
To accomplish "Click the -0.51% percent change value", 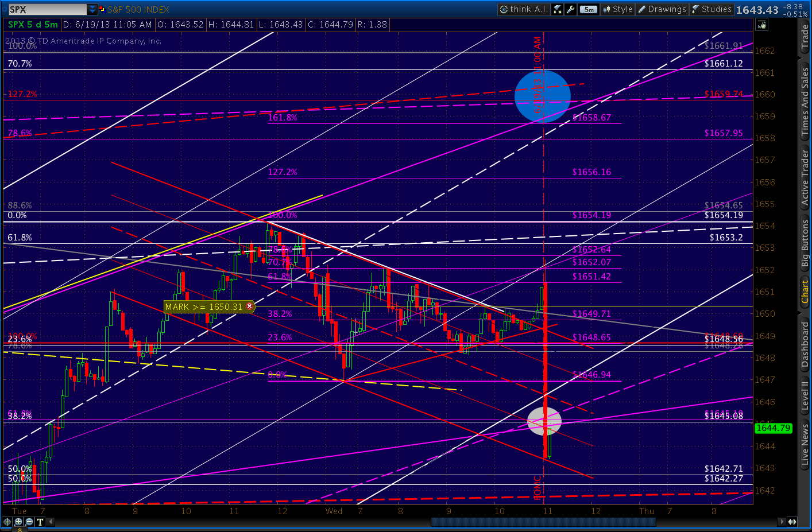I will point(796,14).
